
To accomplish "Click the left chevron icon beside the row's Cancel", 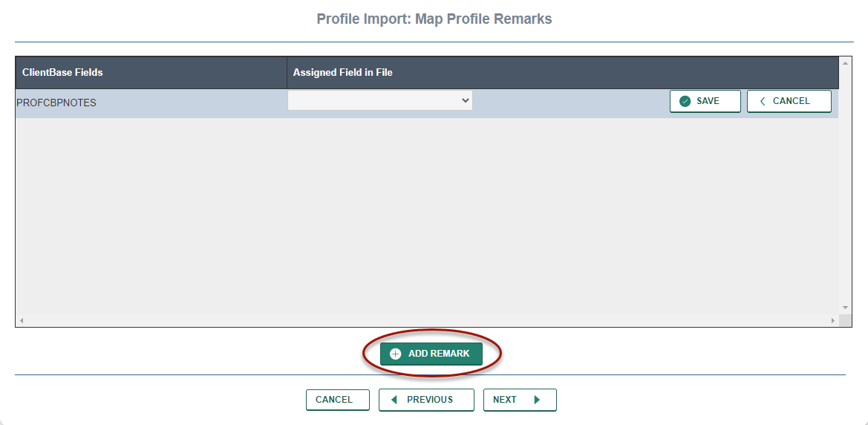I will pos(763,101).
